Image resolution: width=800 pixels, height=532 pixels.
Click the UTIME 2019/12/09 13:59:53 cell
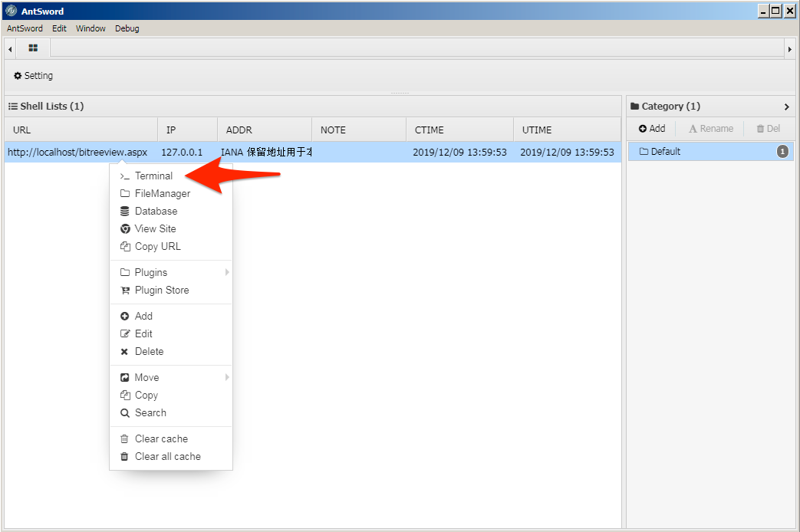coord(568,152)
